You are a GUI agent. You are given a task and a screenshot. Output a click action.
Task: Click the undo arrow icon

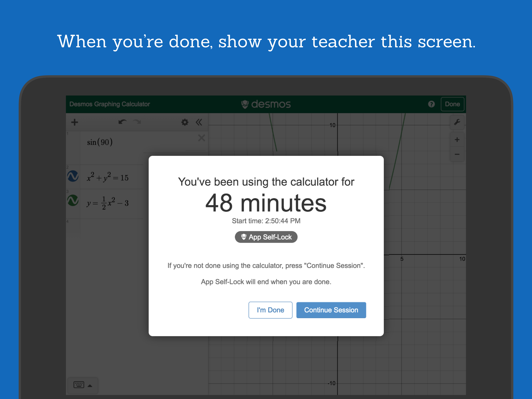tap(122, 122)
